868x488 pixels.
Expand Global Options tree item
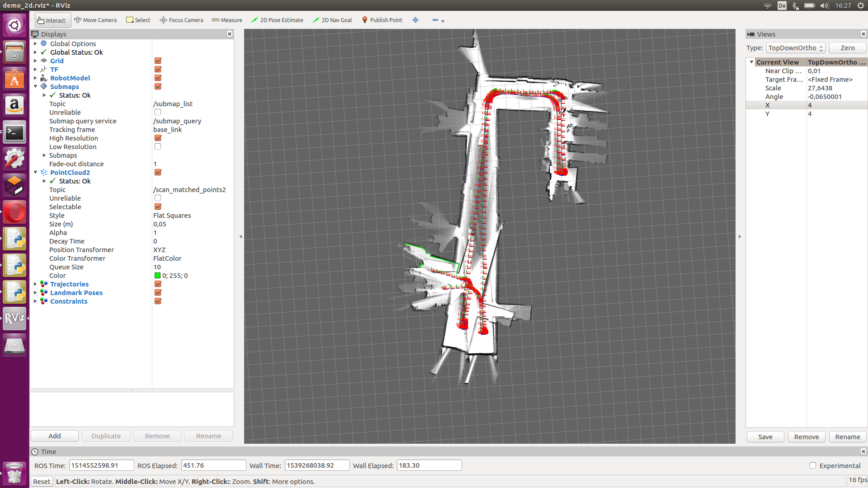coord(35,43)
